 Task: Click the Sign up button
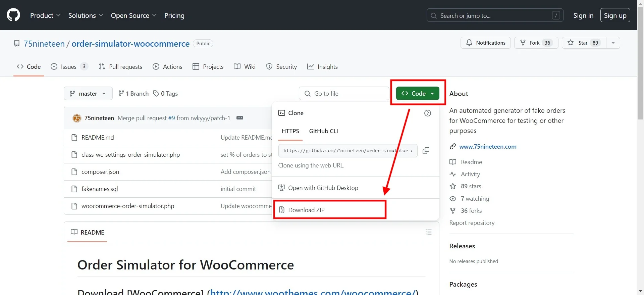point(615,15)
